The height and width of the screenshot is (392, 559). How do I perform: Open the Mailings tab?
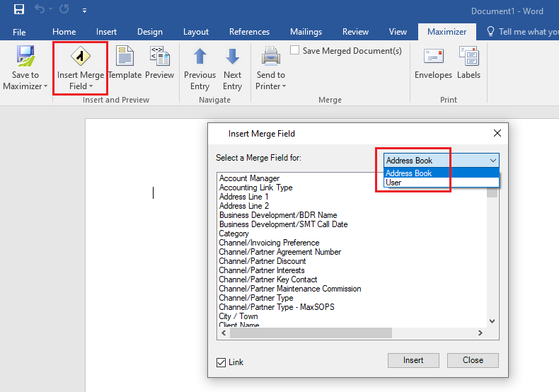tap(306, 32)
